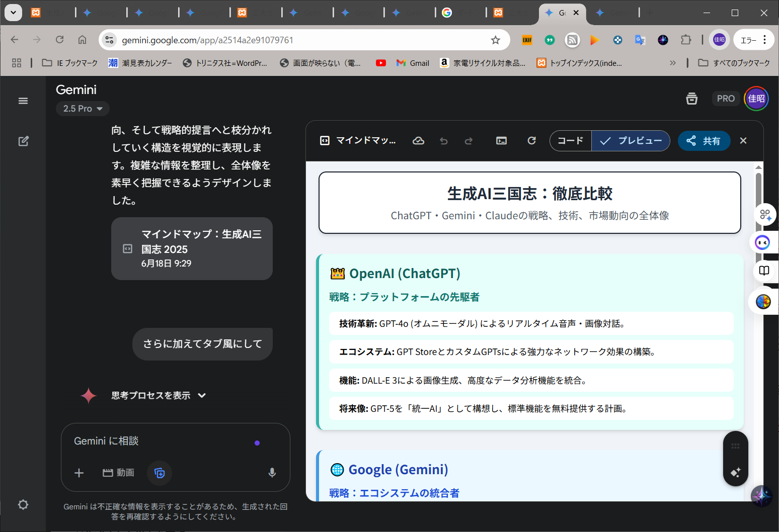779x532 pixels.
Task: Open the 2.5 Pro model selector dropdown
Action: point(83,109)
